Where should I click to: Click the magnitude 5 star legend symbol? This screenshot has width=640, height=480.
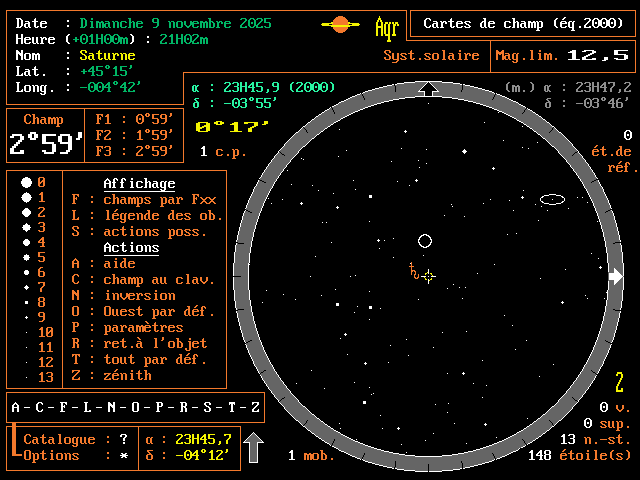[27, 258]
